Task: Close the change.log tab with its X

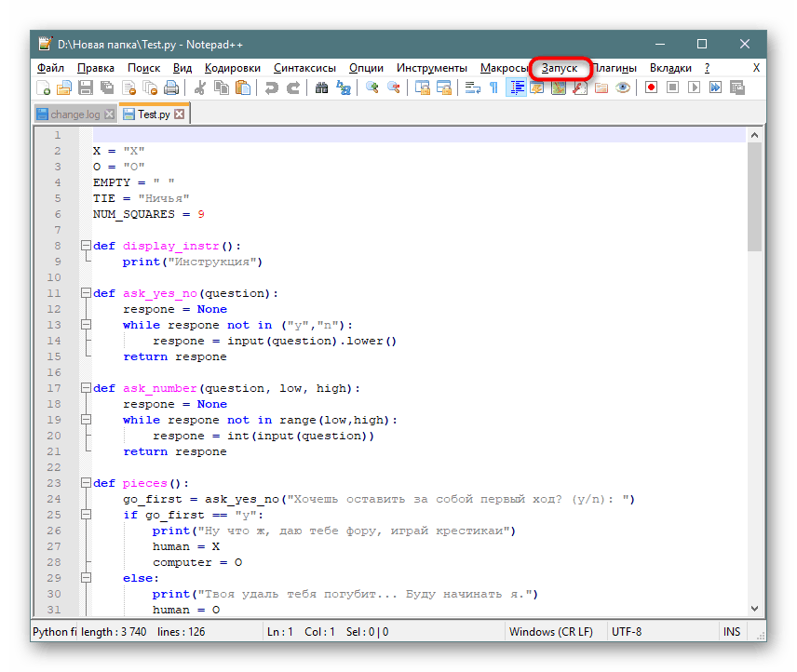Action: tap(109, 114)
